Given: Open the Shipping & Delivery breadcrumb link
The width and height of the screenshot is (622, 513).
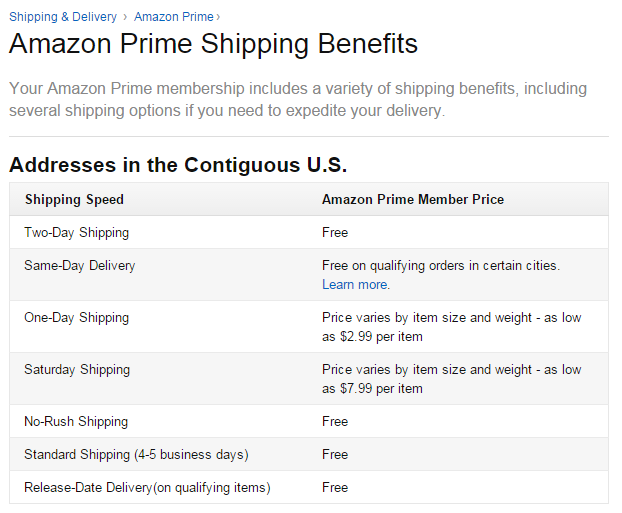Looking at the screenshot, I should point(62,16).
